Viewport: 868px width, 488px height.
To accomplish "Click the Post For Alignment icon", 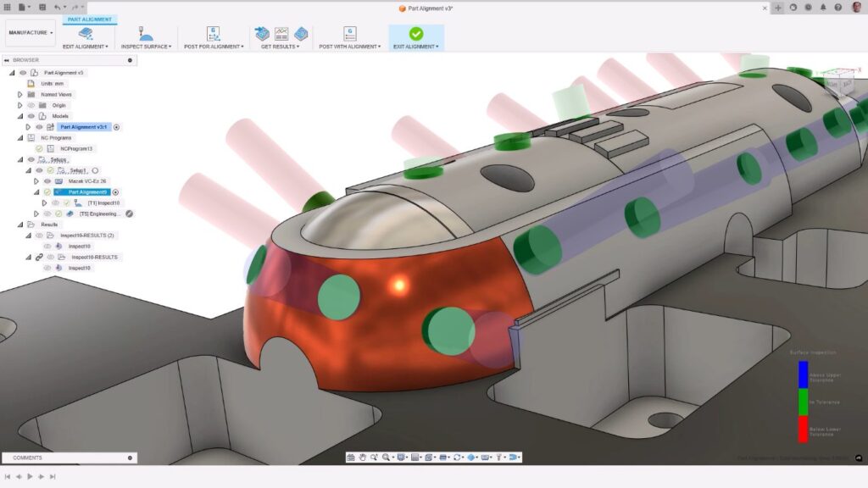I will tap(213, 34).
